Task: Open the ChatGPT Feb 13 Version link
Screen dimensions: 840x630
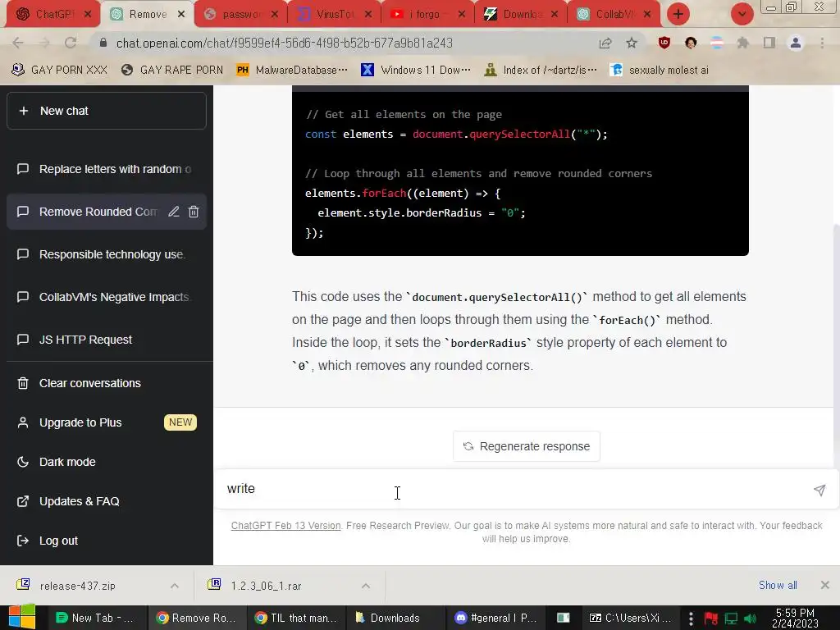Action: click(x=285, y=526)
